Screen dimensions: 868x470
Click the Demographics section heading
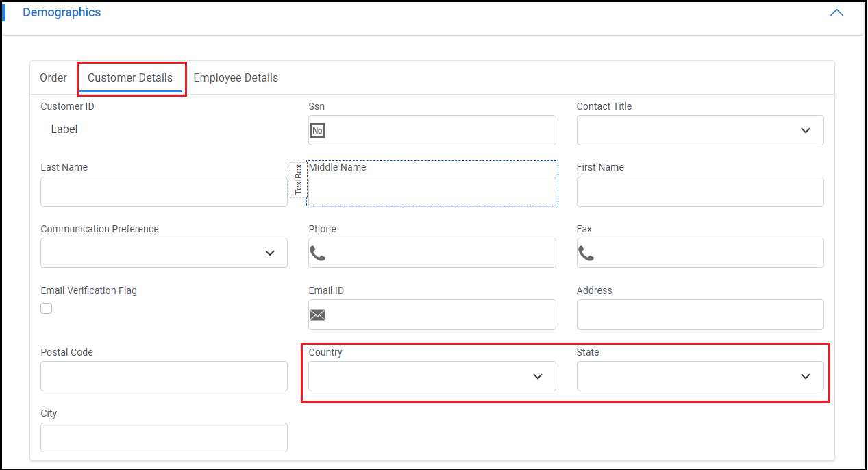62,13
